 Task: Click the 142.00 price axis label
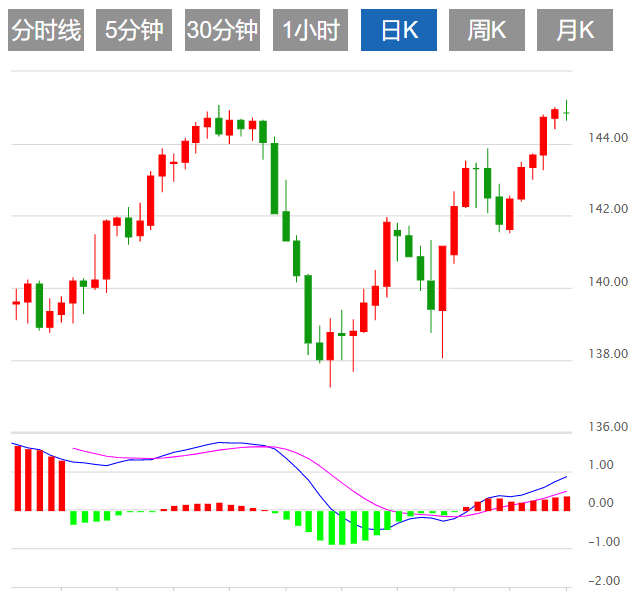pyautogui.click(x=608, y=209)
